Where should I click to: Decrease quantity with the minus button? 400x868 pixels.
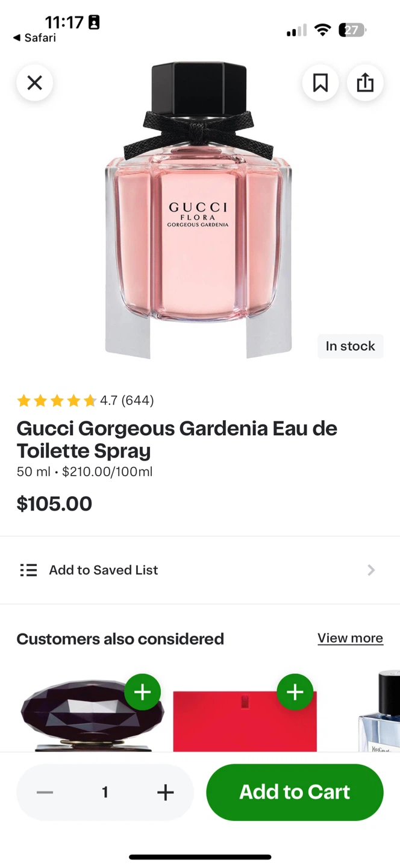tap(45, 792)
